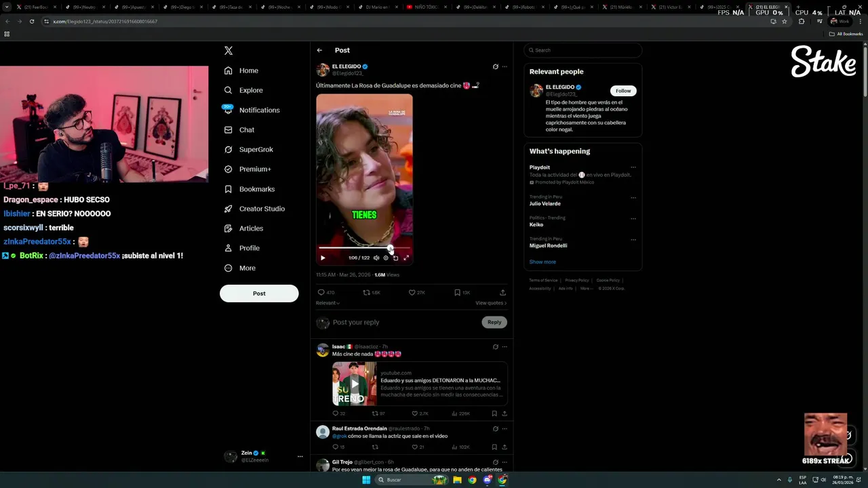Click the large Post button
The width and height of the screenshot is (868, 488).
(259, 293)
